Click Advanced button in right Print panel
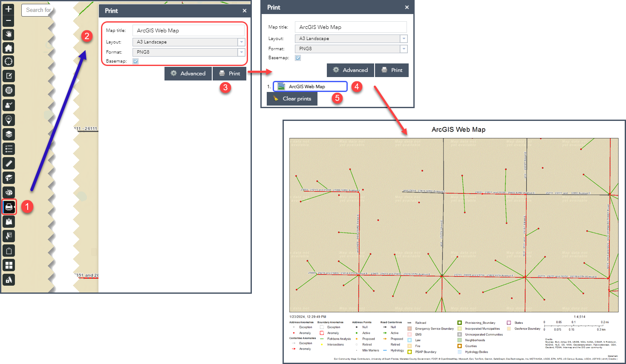The width and height of the screenshot is (626, 364). tap(350, 70)
